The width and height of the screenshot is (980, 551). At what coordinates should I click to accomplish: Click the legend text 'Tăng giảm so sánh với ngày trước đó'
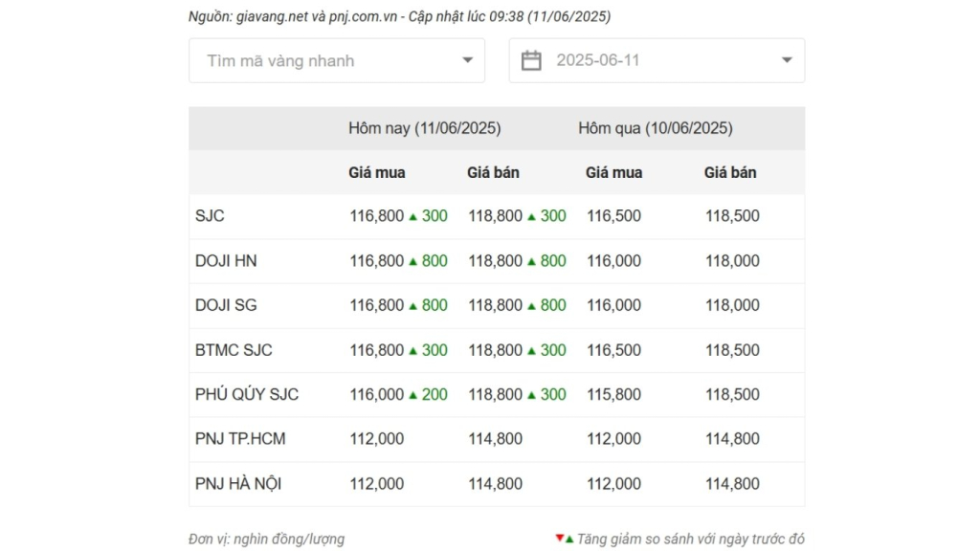[x=691, y=540]
